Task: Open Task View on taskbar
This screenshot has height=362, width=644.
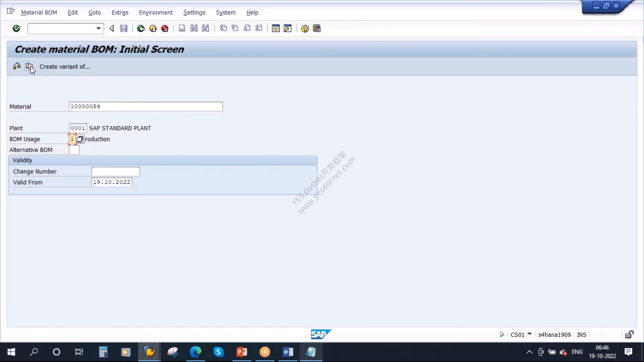Action: point(79,352)
